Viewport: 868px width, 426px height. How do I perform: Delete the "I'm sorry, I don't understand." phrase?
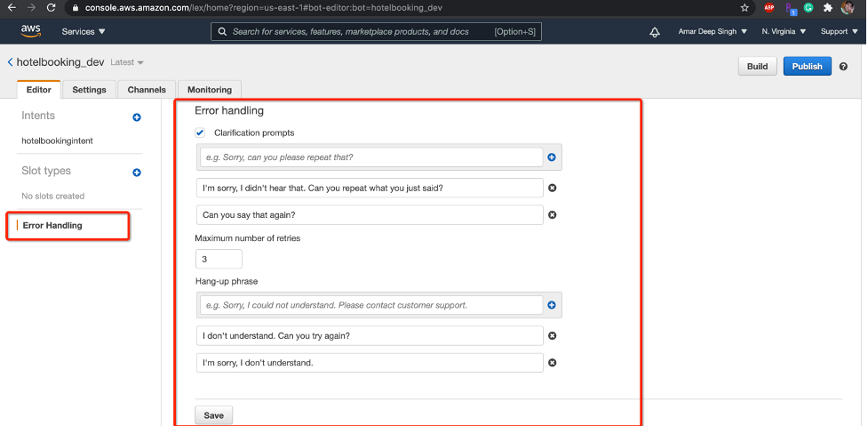pyautogui.click(x=552, y=363)
